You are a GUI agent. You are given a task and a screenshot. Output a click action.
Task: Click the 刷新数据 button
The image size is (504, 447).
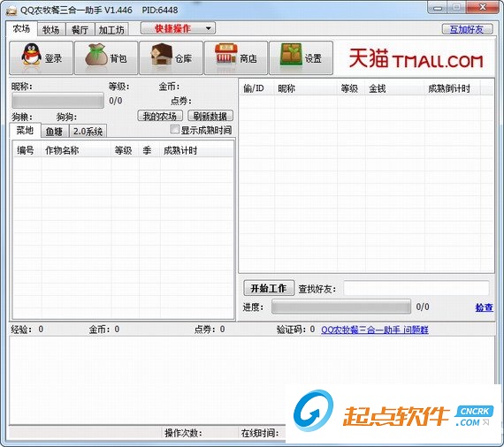[210, 116]
